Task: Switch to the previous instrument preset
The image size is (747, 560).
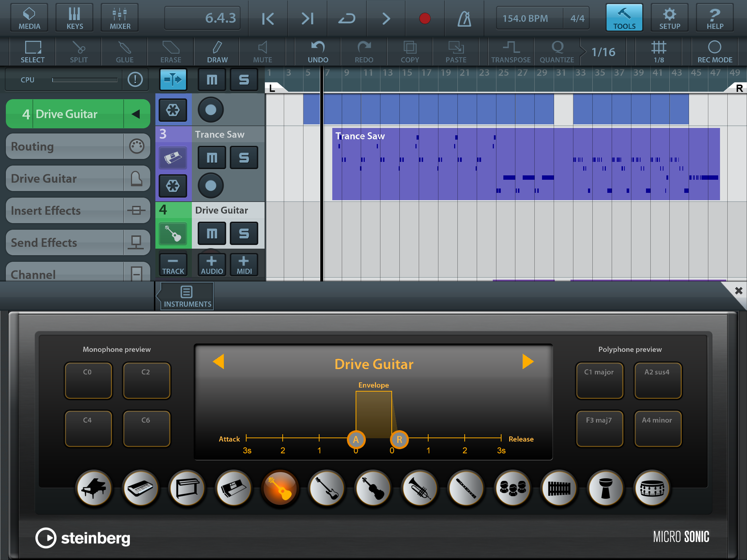Action: pos(218,362)
